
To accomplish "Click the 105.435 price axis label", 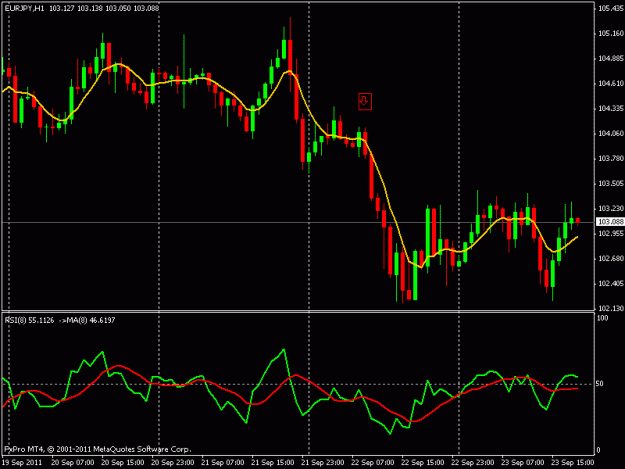I will pyautogui.click(x=611, y=9).
